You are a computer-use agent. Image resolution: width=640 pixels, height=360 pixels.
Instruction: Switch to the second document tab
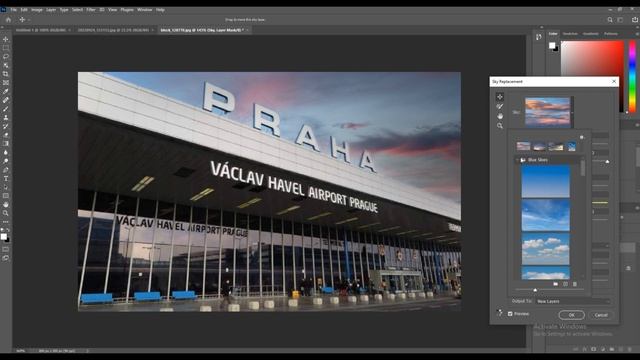[113, 30]
